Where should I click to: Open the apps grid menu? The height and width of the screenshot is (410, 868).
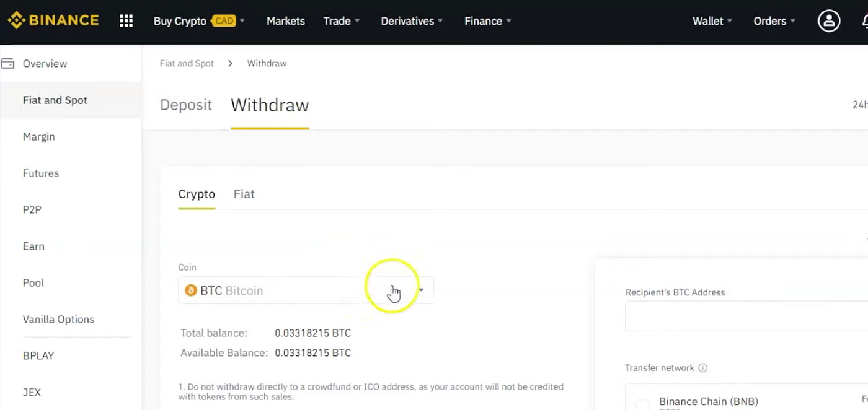[126, 20]
